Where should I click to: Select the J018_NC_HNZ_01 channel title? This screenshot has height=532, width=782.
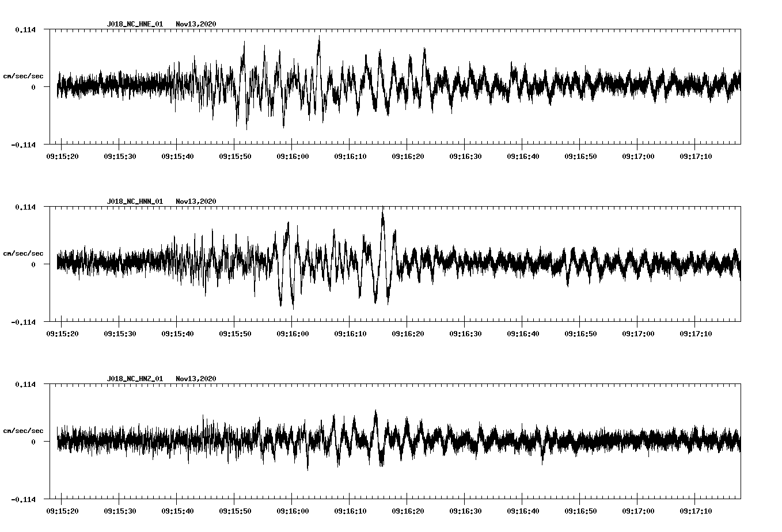[134, 379]
